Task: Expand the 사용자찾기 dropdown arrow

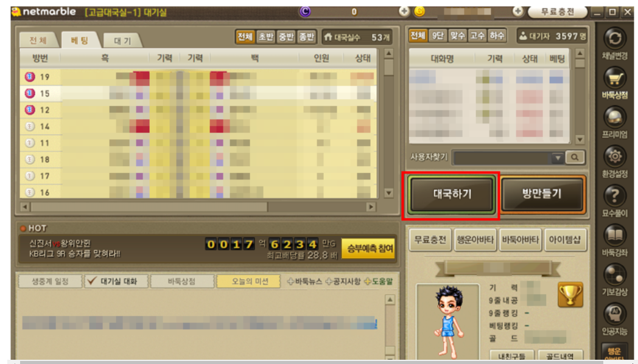Action: coord(558,158)
